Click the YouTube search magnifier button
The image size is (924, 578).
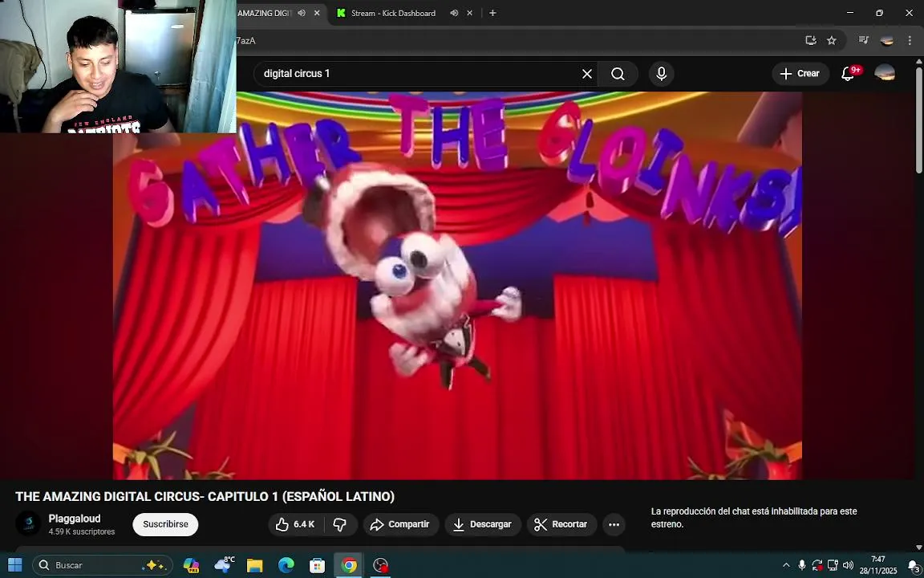618,74
